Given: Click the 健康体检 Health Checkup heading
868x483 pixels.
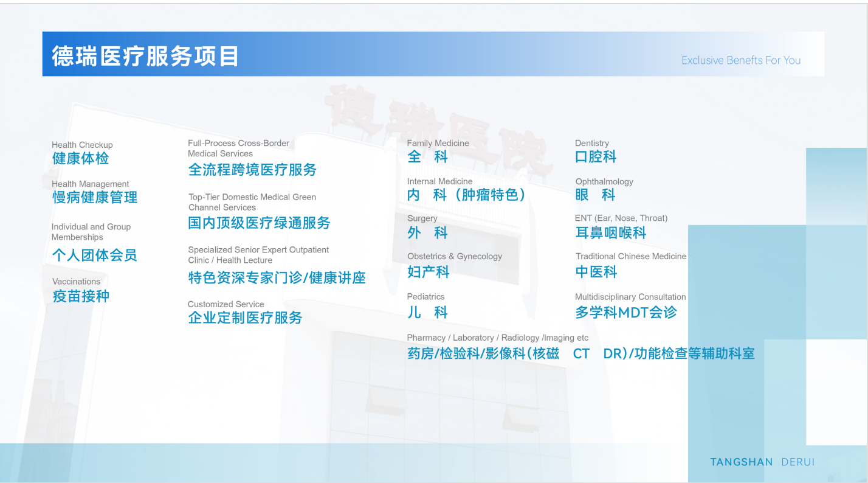Looking at the screenshot, I should tap(81, 159).
